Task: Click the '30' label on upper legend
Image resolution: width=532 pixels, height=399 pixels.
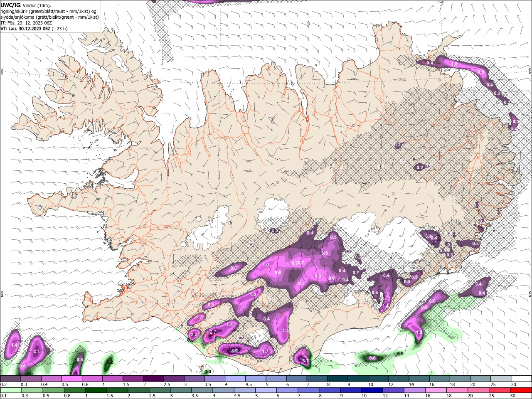Action: (x=514, y=384)
